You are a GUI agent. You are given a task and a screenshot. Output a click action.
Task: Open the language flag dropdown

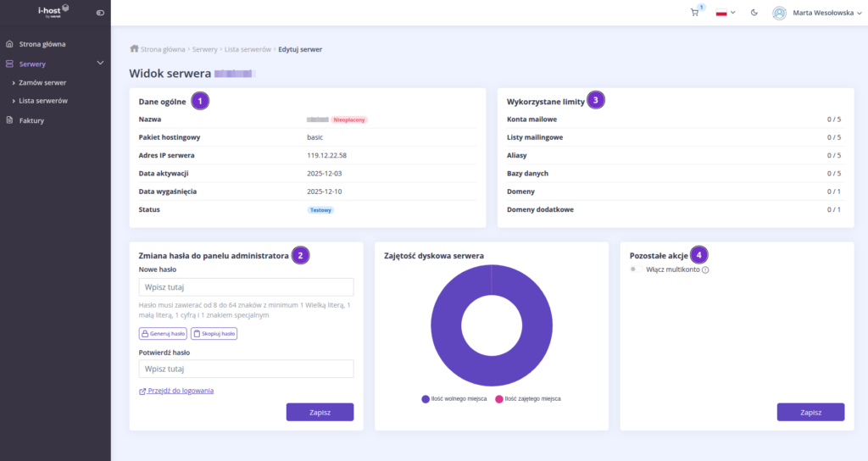(x=726, y=13)
